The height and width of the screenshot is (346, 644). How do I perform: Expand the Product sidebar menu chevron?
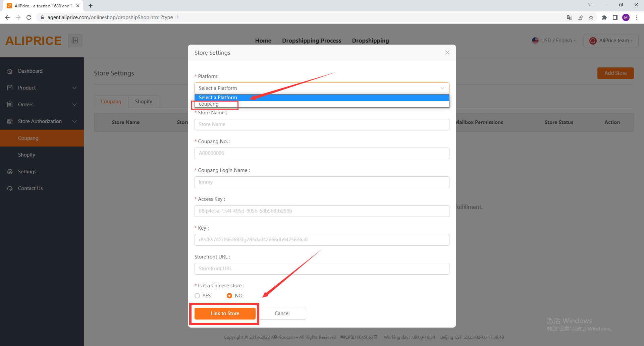tap(74, 88)
